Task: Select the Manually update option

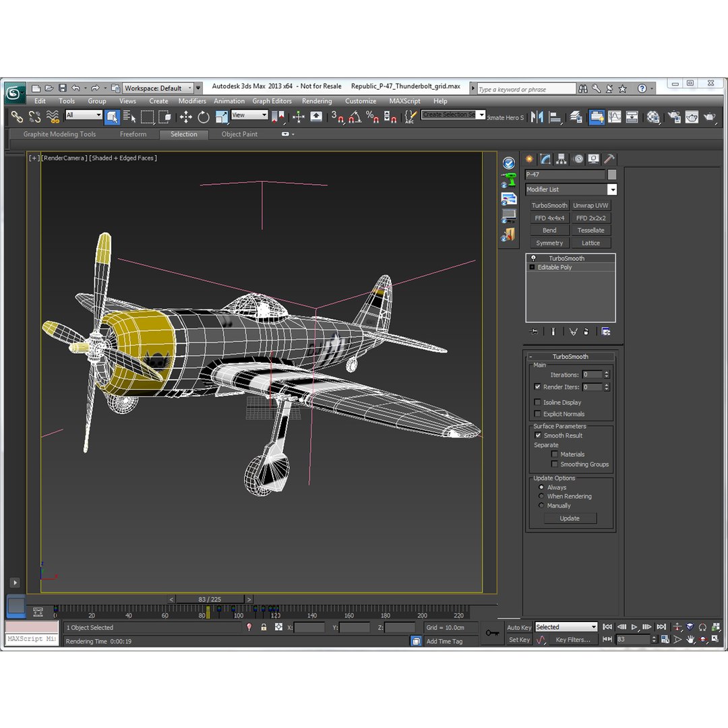Action: [x=541, y=505]
